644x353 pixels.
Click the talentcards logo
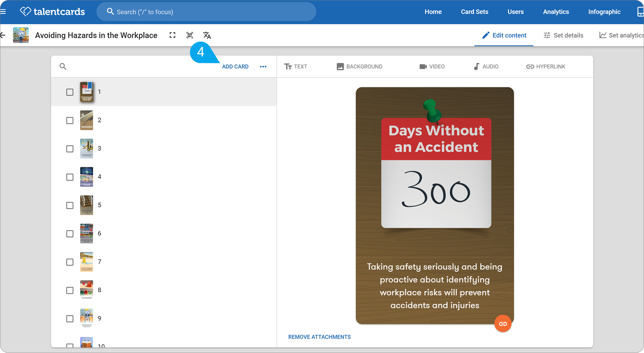click(x=52, y=12)
